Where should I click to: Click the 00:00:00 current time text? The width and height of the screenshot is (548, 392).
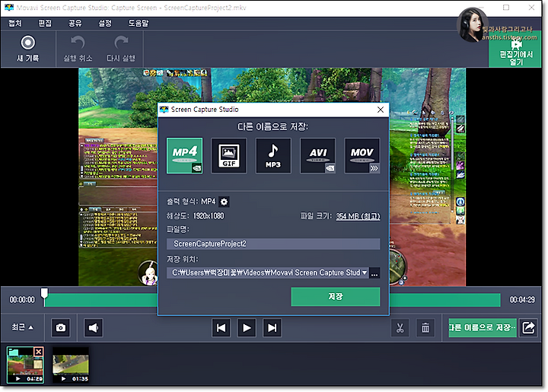tap(22, 300)
